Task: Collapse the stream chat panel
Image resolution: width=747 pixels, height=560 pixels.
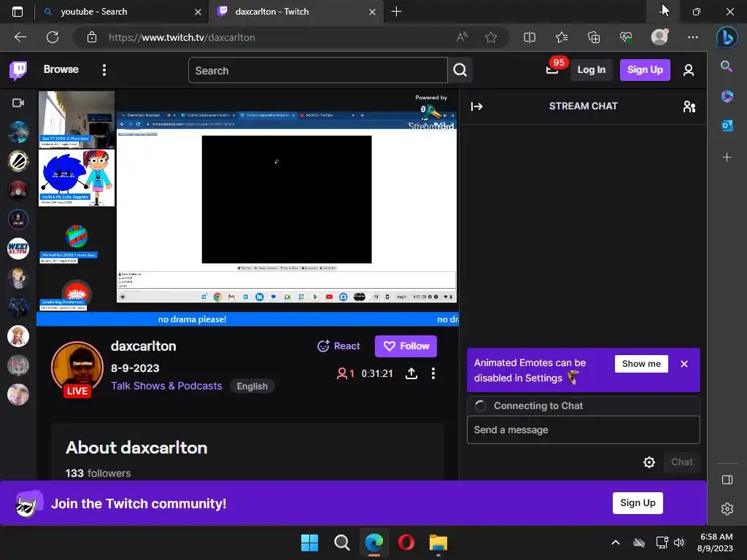Action: point(477,106)
